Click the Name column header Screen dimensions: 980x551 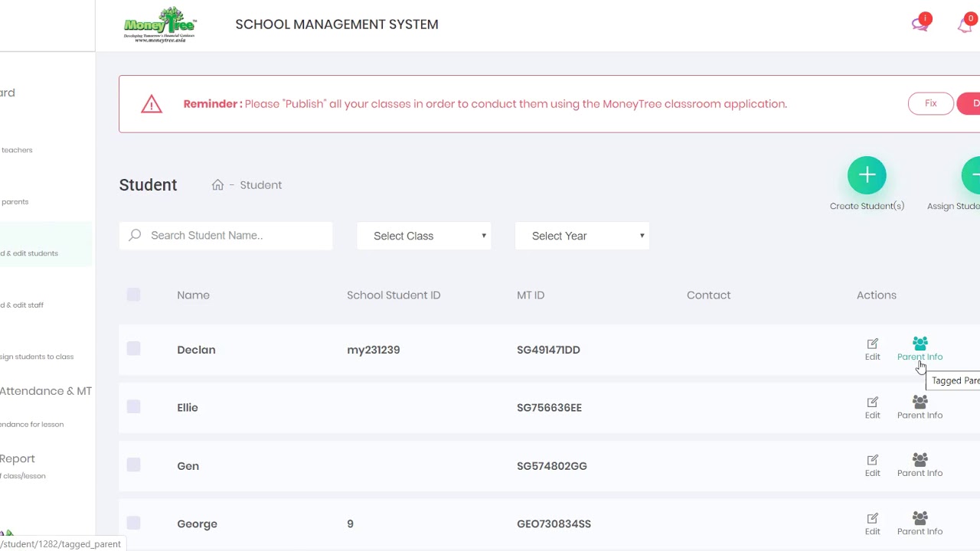click(193, 295)
